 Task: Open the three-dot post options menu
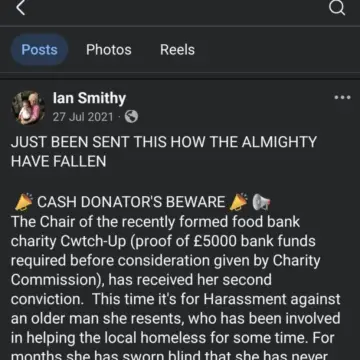(x=342, y=98)
